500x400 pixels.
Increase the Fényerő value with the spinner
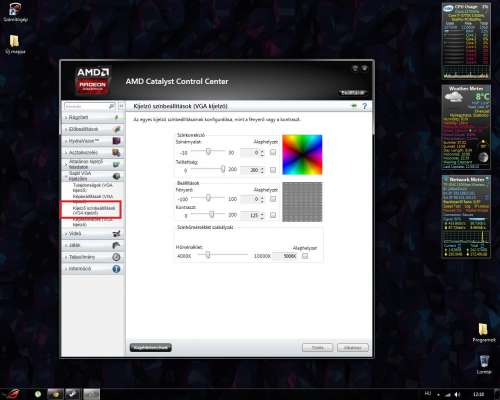click(262, 198)
